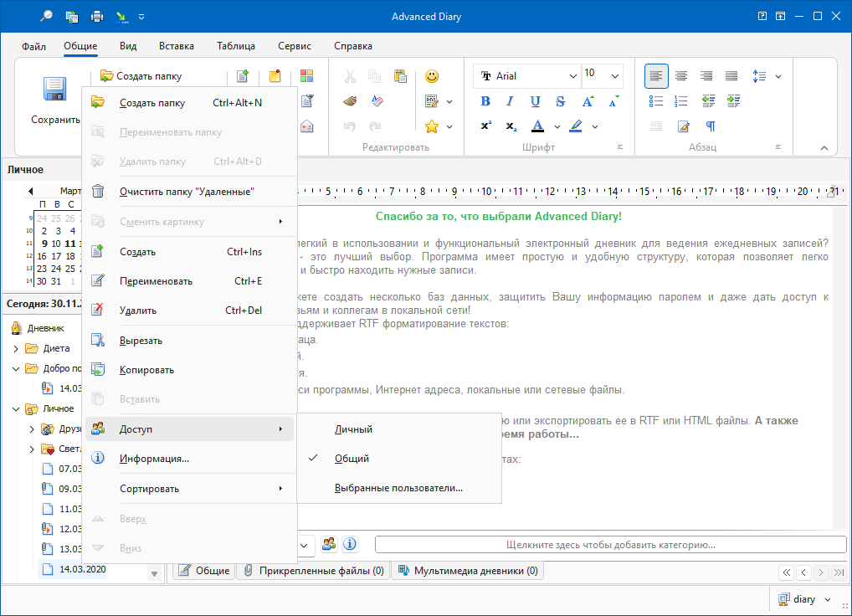Go to previous month in calendar

tap(31, 191)
